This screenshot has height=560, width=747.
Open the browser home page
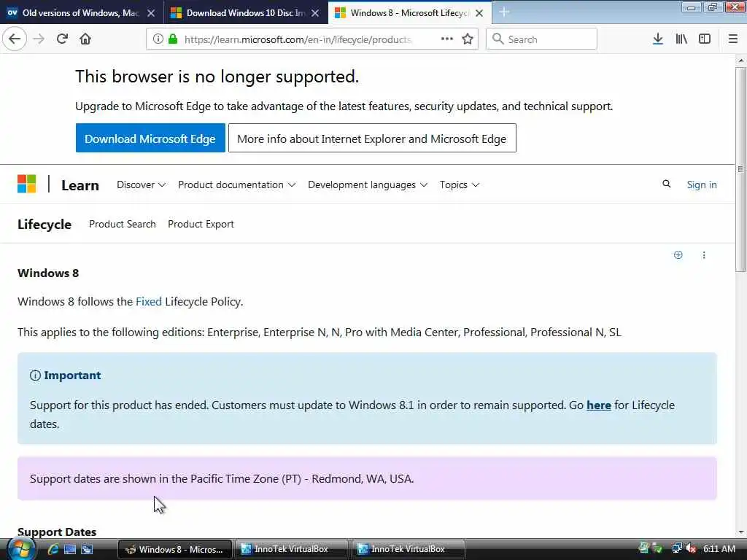pyautogui.click(x=85, y=39)
